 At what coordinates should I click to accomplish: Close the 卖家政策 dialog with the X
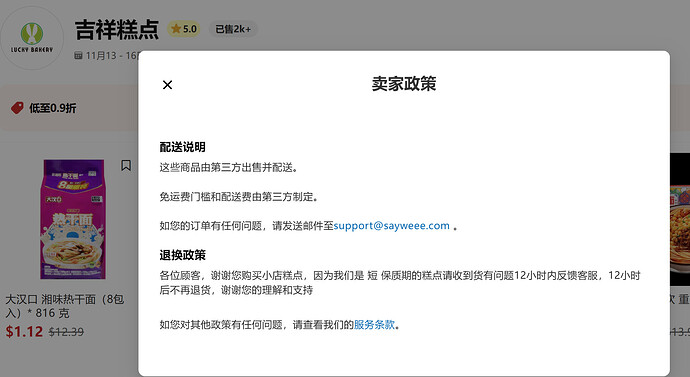pos(167,84)
